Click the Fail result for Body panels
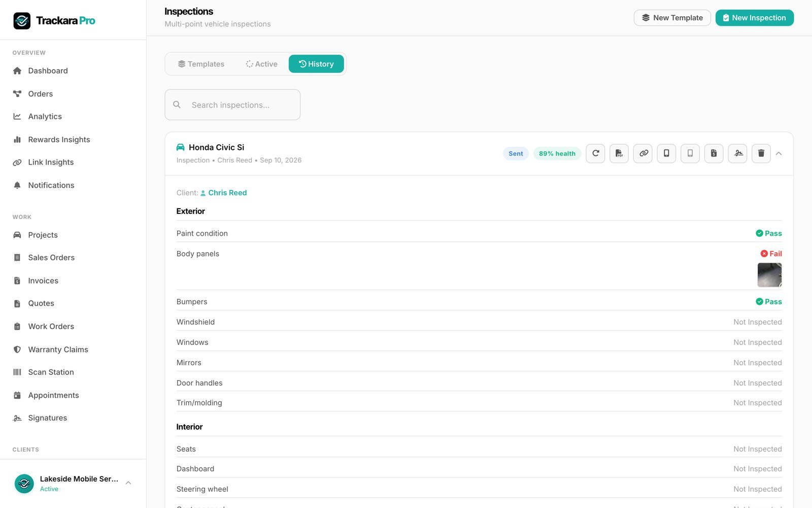This screenshot has width=812, height=508. pyautogui.click(x=771, y=253)
